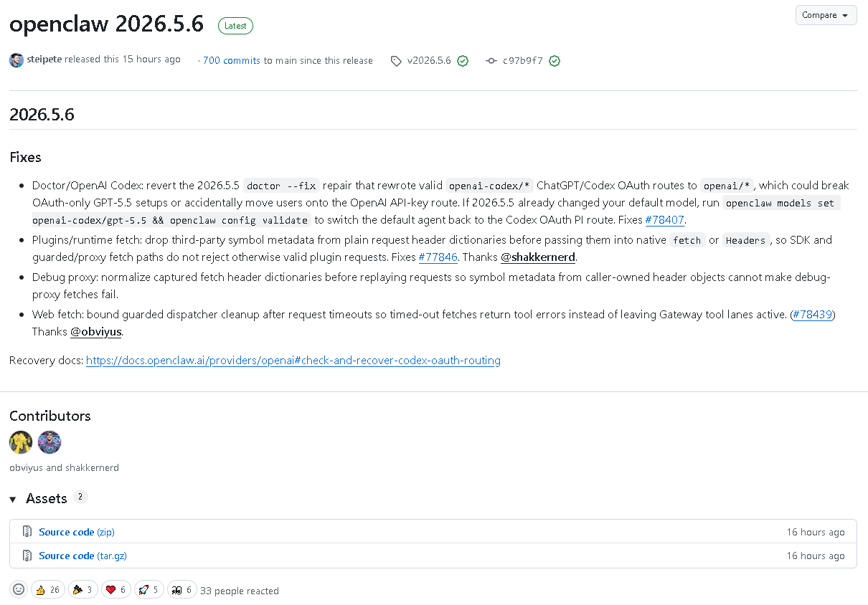Open commit c97b9f7

[523, 61]
